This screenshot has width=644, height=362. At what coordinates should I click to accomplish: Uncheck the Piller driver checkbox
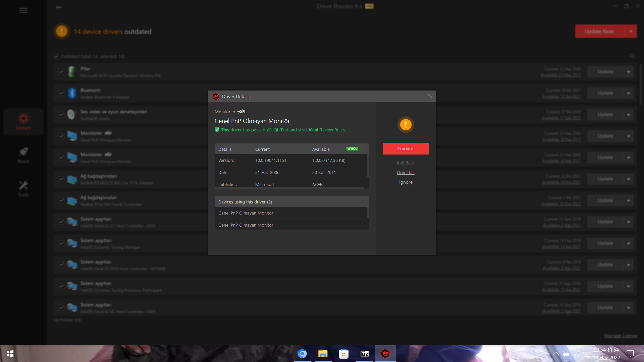[x=61, y=71]
